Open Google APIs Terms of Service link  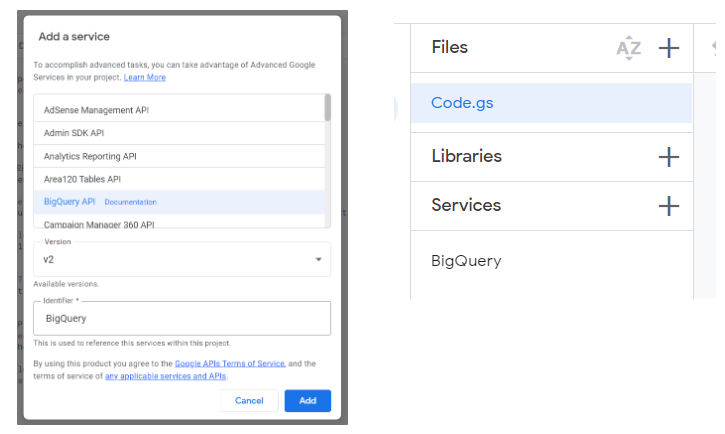coord(230,364)
